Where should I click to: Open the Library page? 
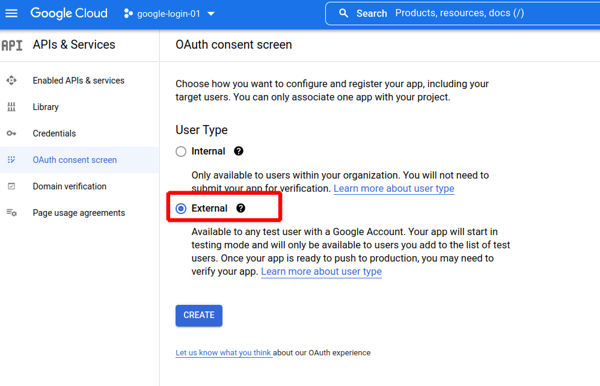click(46, 107)
